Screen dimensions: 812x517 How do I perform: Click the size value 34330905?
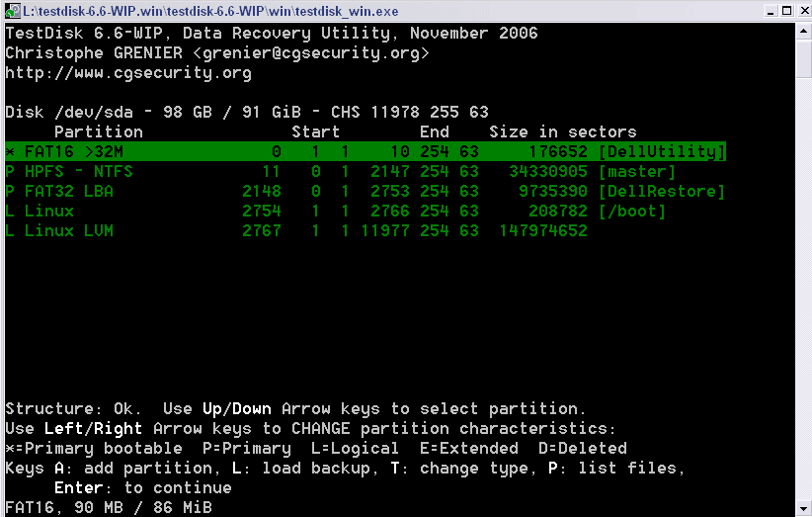[548, 171]
